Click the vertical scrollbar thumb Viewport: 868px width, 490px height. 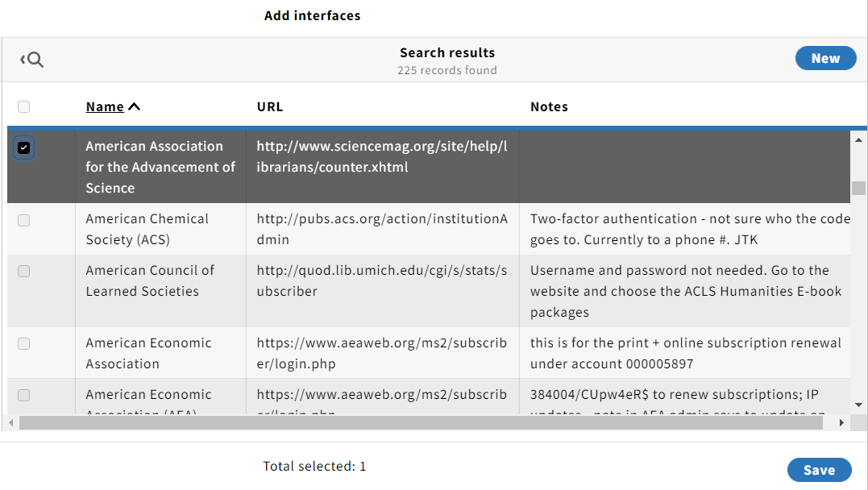pyautogui.click(x=858, y=189)
